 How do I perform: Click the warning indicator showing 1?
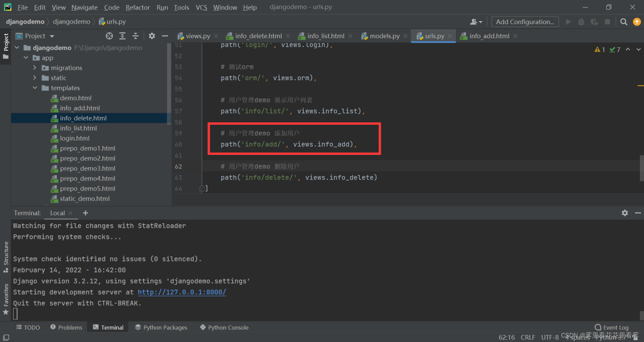point(600,49)
